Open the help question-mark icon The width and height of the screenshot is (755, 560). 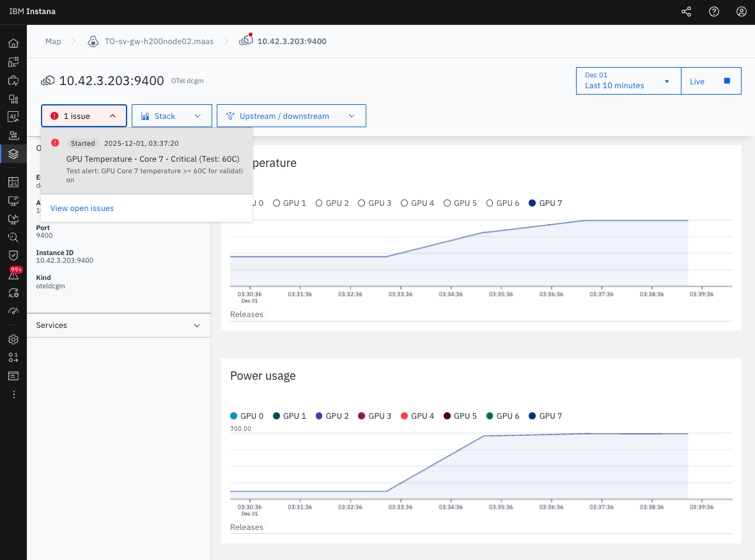point(713,11)
